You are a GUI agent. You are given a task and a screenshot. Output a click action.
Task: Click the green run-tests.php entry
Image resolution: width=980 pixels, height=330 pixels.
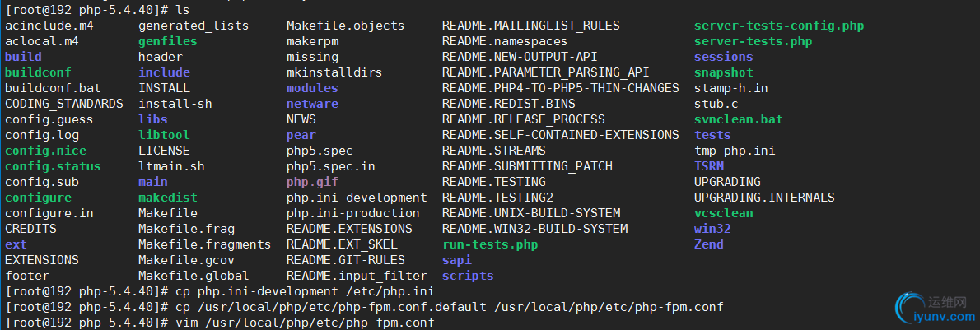pos(490,244)
